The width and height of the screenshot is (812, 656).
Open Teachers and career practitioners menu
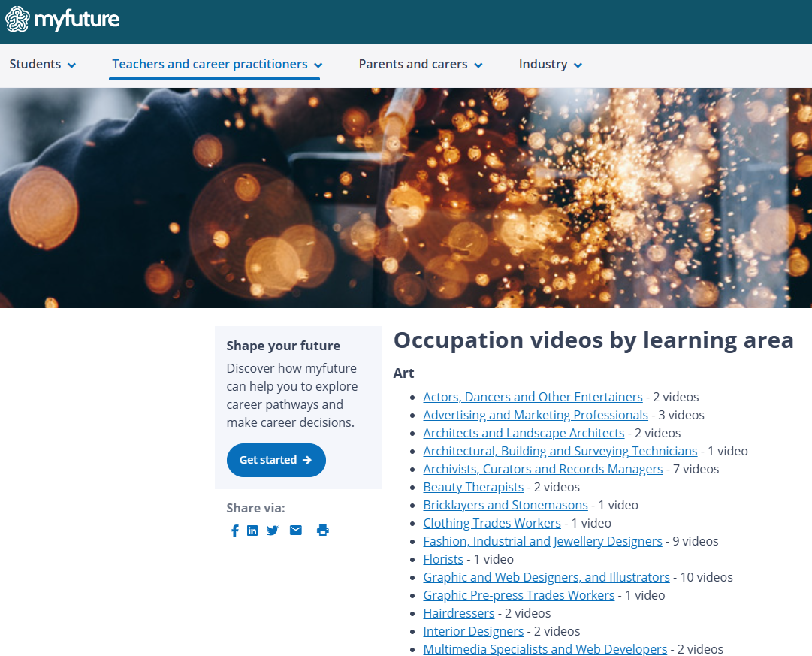(x=217, y=65)
